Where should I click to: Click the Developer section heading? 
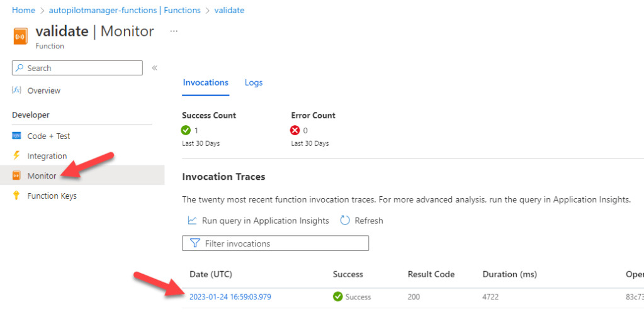pos(31,115)
